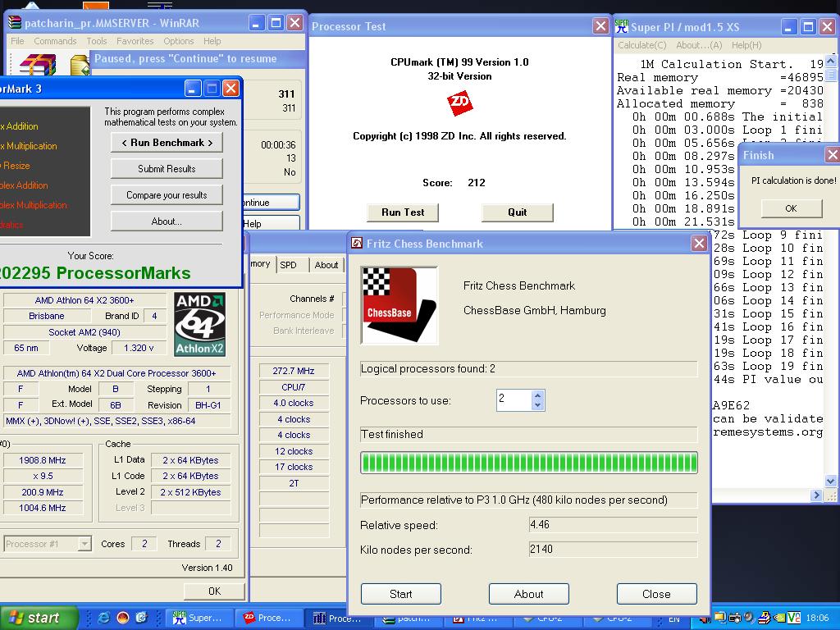Open the Start menu
The image size is (840, 630).
39,618
